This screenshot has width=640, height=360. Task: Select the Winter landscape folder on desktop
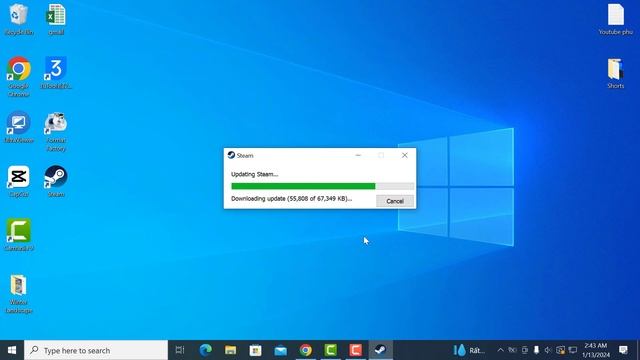tap(19, 294)
